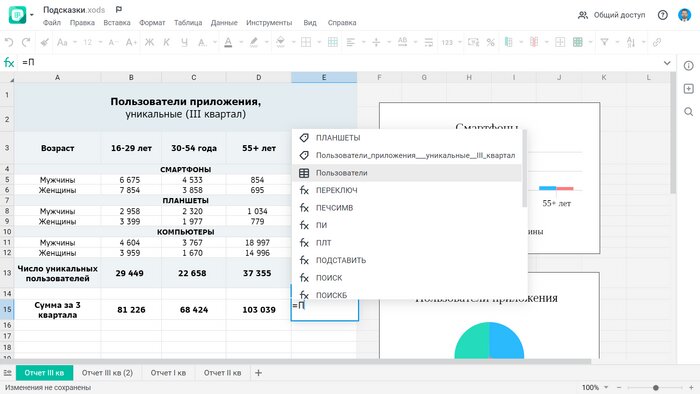The height and width of the screenshot is (394, 700).
Task: Click the insert column icon
Action: pos(508,42)
